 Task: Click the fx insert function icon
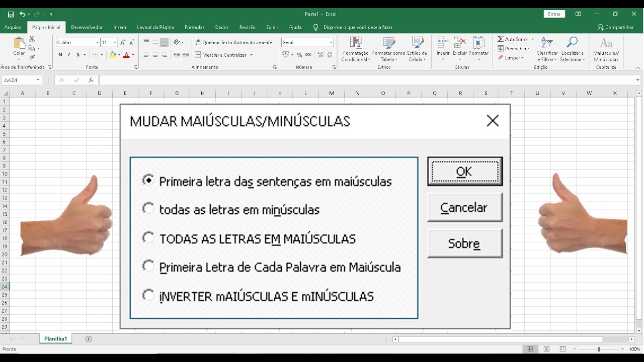(x=91, y=80)
